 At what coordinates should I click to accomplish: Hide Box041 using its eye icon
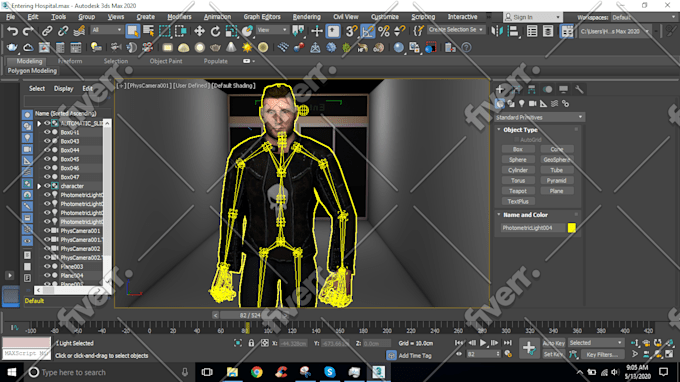click(x=47, y=132)
